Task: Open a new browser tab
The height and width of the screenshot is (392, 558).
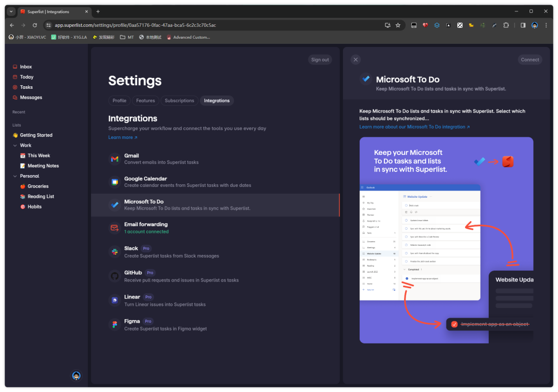Action: point(98,12)
